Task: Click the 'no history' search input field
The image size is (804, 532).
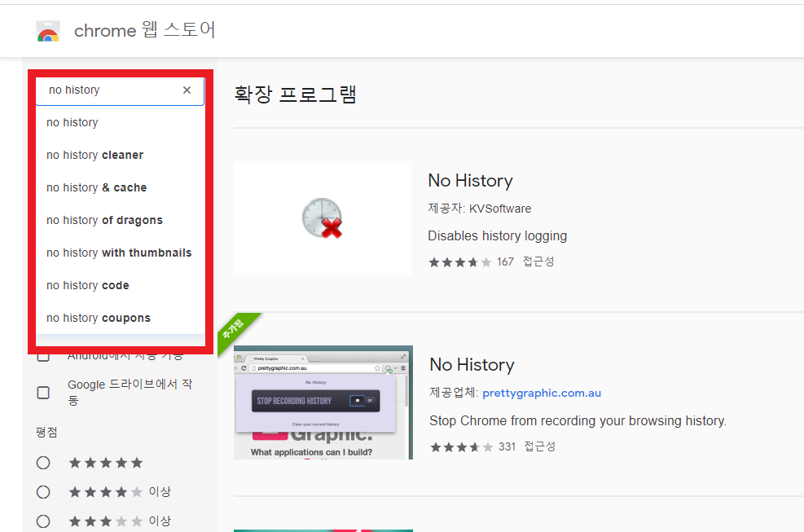Action: 120,91
